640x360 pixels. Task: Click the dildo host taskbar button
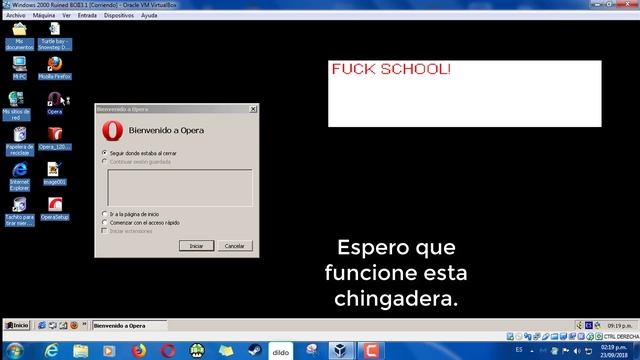pos(281,351)
